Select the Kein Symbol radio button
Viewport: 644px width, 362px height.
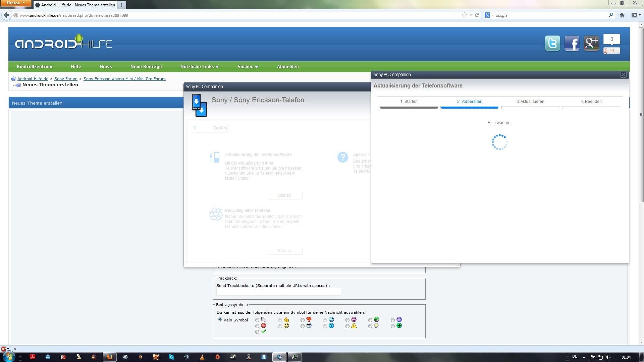coord(220,320)
